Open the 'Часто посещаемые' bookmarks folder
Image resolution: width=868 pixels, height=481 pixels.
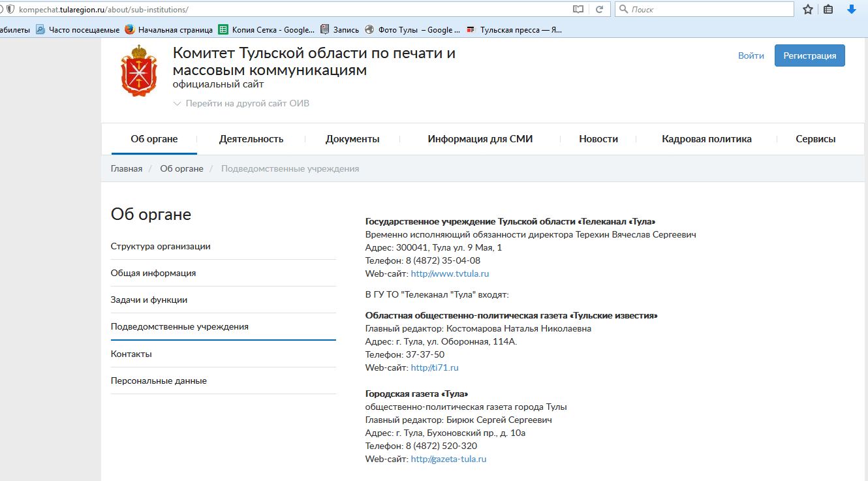[78, 29]
